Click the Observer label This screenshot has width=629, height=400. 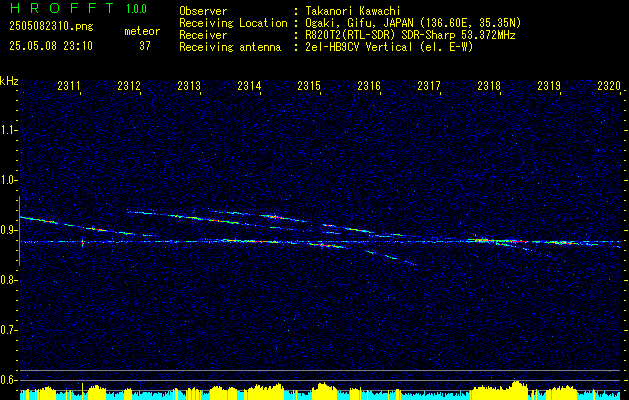(x=203, y=11)
